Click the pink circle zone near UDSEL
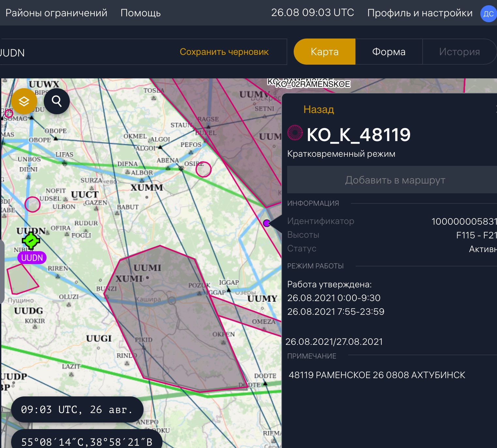 (32, 204)
